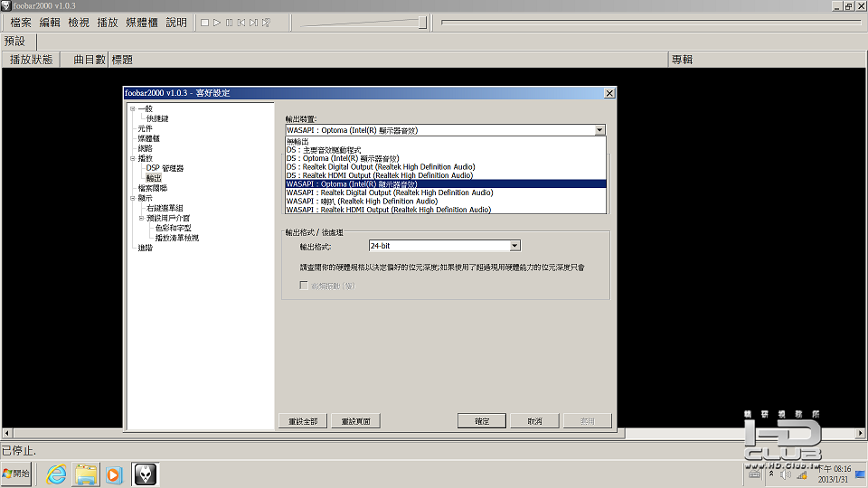This screenshot has width=868, height=488.
Task: Click the Next track toolbar icon
Action: pyautogui.click(x=253, y=23)
